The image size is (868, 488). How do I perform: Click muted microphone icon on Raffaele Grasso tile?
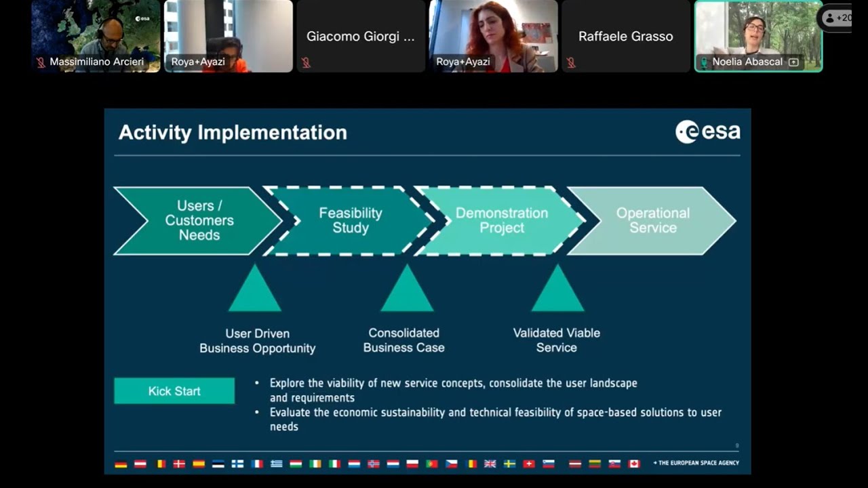coord(571,62)
